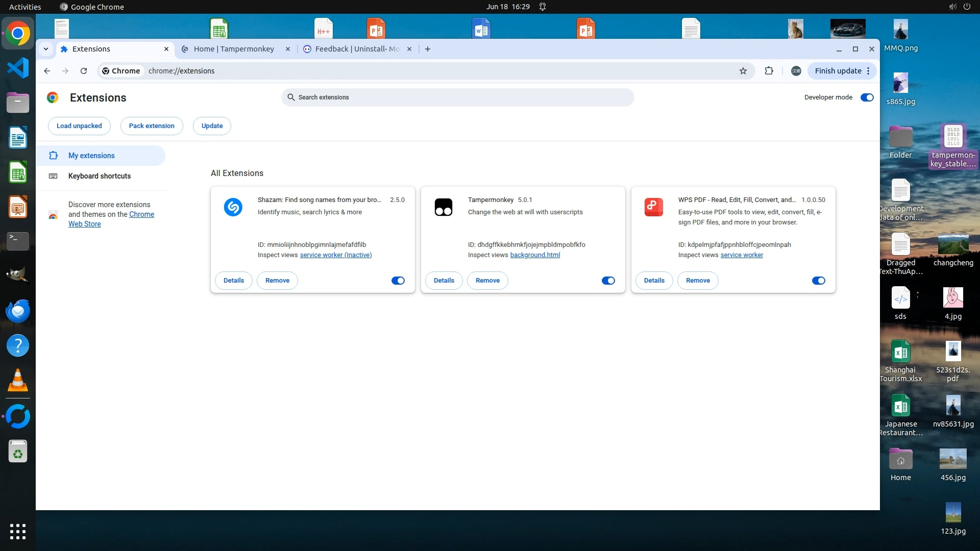
Task: Turn off the Shazam extension toggle
Action: pyautogui.click(x=398, y=281)
